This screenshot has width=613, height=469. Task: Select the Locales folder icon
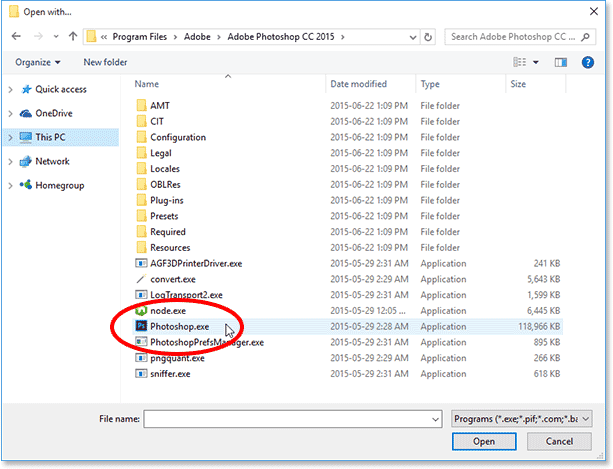point(141,168)
